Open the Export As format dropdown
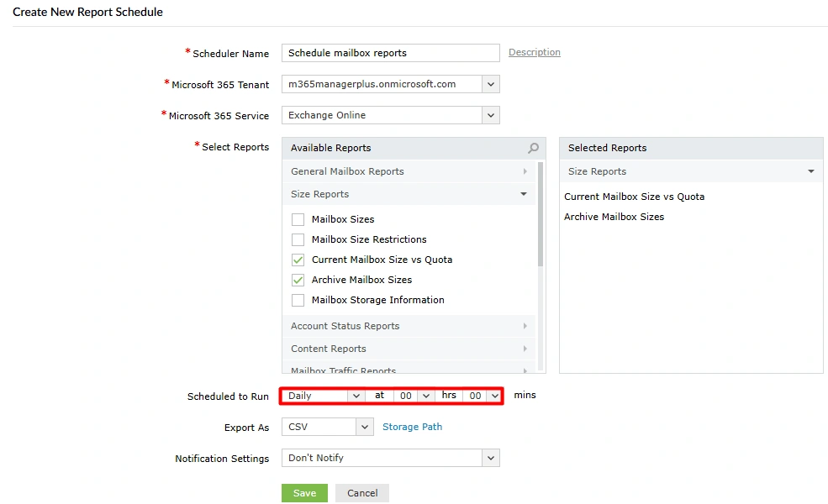 pyautogui.click(x=363, y=427)
